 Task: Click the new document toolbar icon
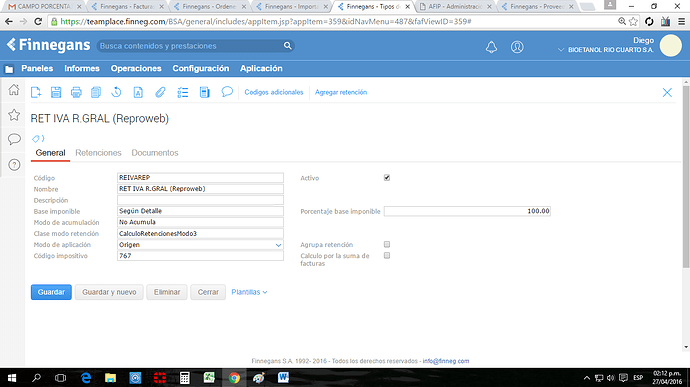pos(36,92)
